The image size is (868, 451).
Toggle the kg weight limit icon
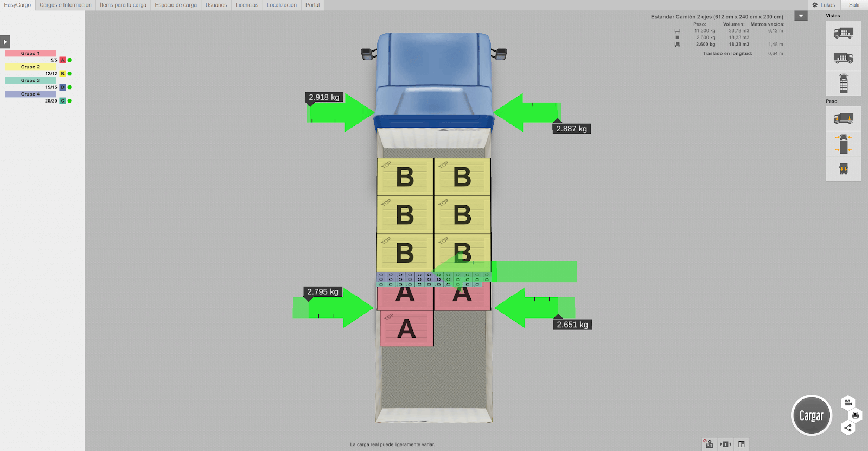(x=709, y=444)
